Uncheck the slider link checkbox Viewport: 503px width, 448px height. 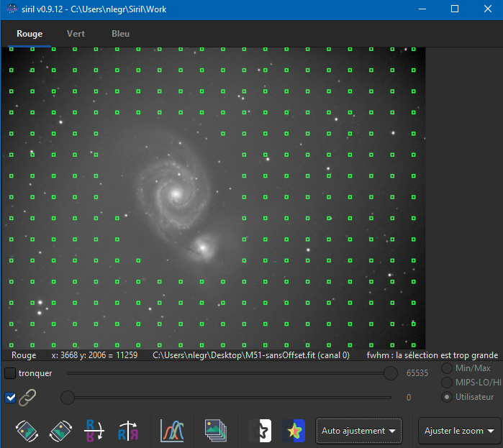click(x=10, y=398)
